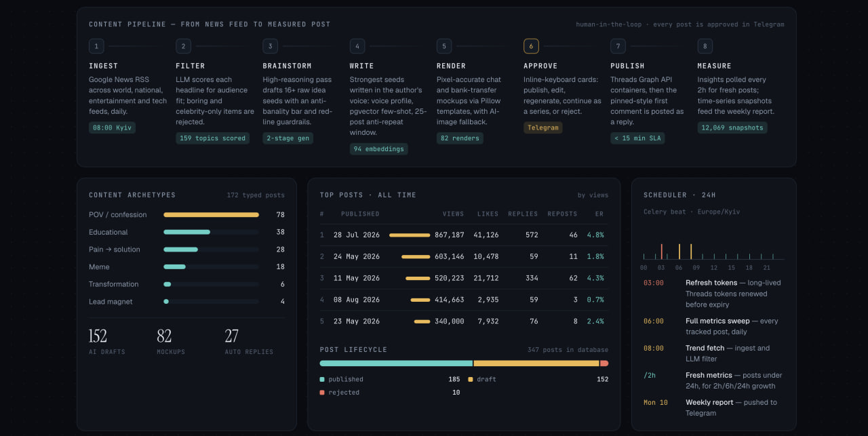The height and width of the screenshot is (436, 868).
Task: Click the 'Fresh metrics' job title
Action: pyautogui.click(x=709, y=376)
